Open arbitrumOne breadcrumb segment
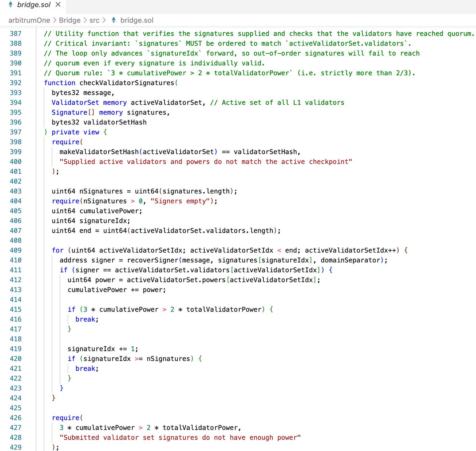This screenshot has height=451, width=476. pos(29,20)
